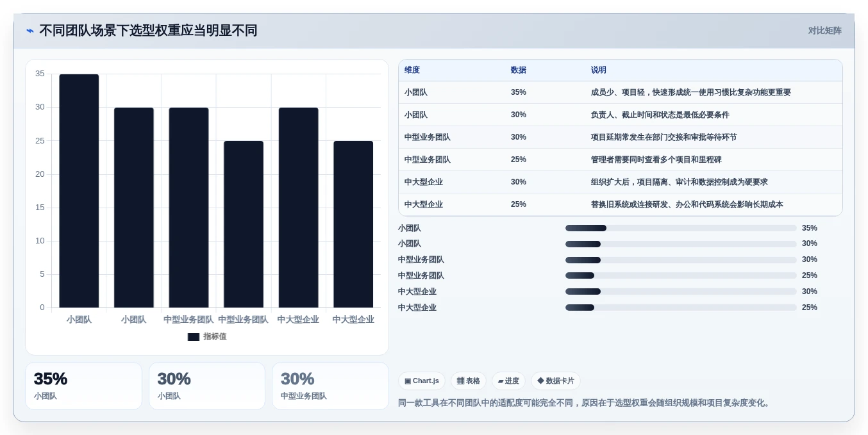Select the 进度 chip
868x435 pixels.
click(508, 381)
